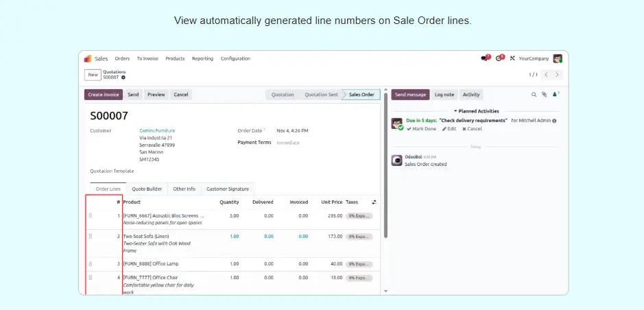Click the info icon next to Mitchell Admin
The height and width of the screenshot is (310, 644).
tap(554, 121)
